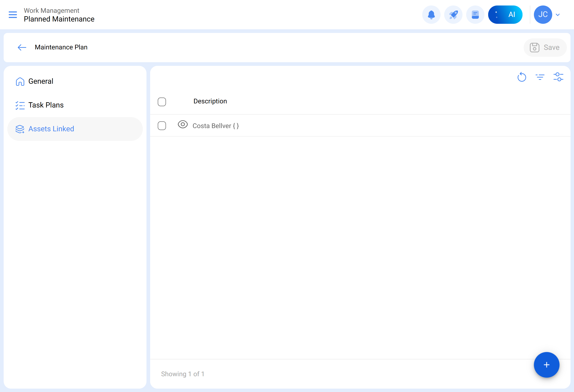
Task: Click the Description column header
Action: (x=210, y=101)
